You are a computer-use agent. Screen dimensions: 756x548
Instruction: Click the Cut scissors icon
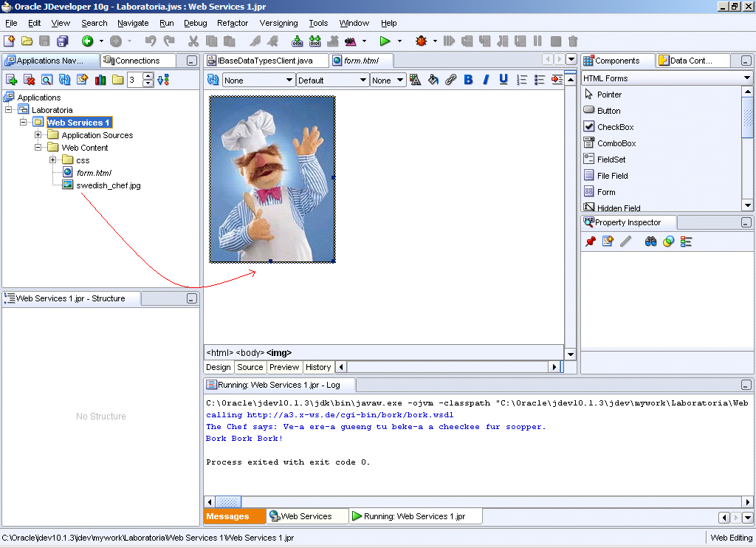pyautogui.click(x=193, y=41)
